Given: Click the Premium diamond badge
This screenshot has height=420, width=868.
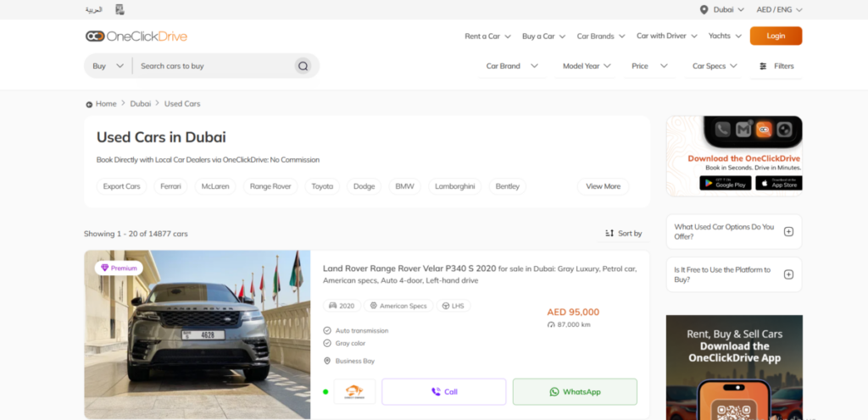Looking at the screenshot, I should (119, 268).
